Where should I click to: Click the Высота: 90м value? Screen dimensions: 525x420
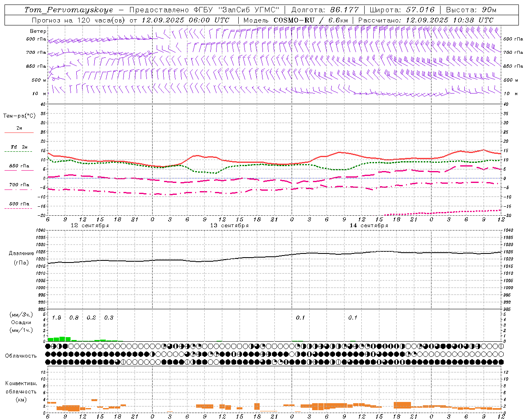pos(471,10)
